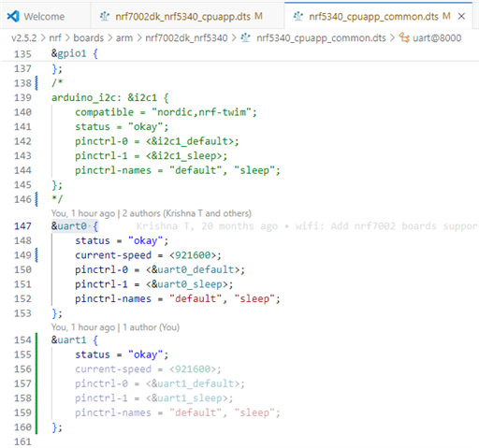
Task: Click the added-lines green gutter bar at line 157
Action: point(36,383)
